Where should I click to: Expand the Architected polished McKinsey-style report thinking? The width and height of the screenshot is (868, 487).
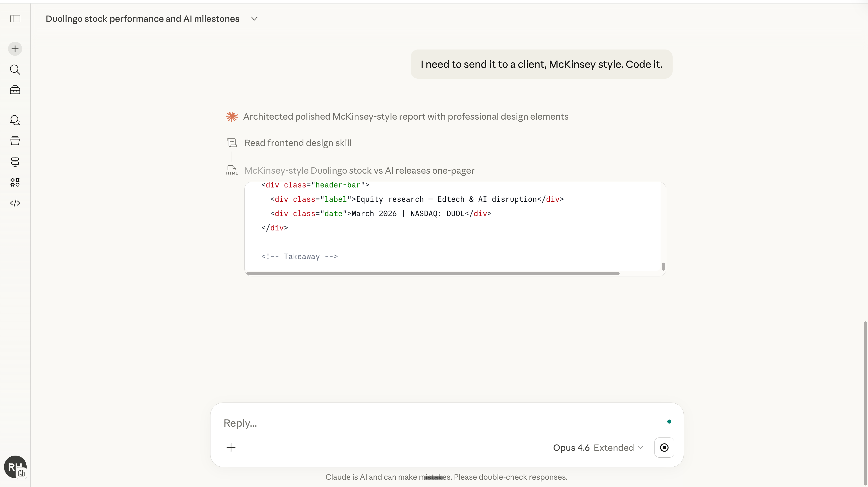[x=405, y=117]
